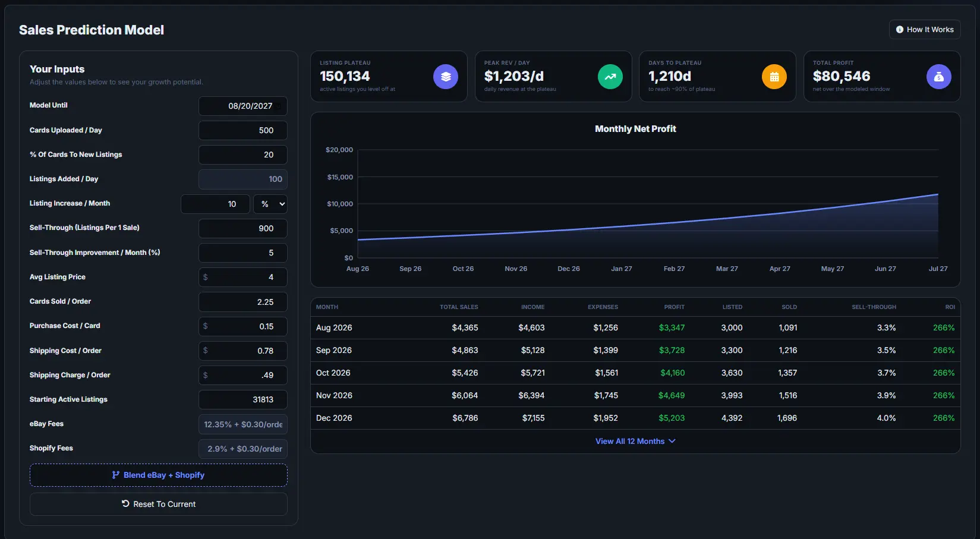
Task: Edit the Shipping Cost / Order field
Action: [243, 351]
